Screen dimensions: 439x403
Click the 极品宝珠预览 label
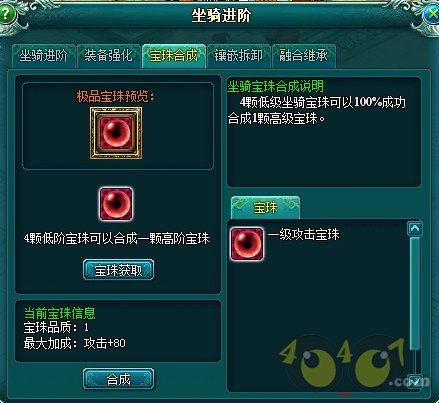click(116, 97)
